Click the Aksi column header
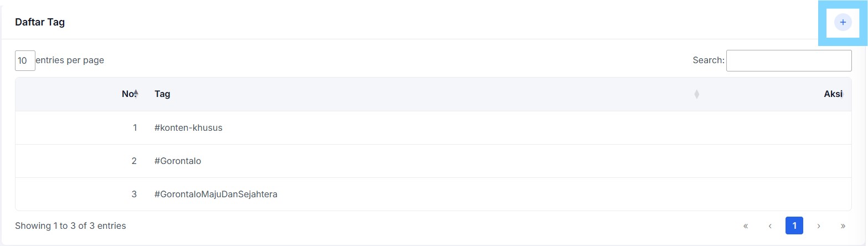 (833, 94)
